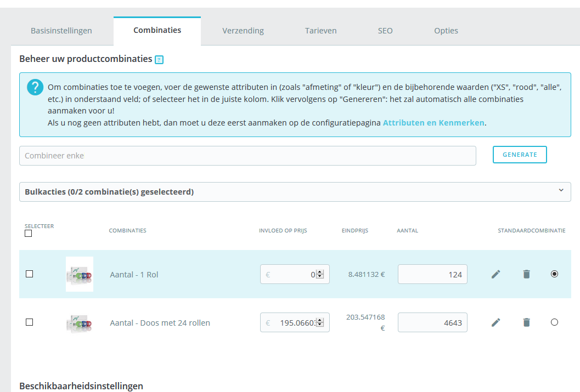Click the final price 203.547168 €
The width and height of the screenshot is (580, 392).
(x=365, y=322)
